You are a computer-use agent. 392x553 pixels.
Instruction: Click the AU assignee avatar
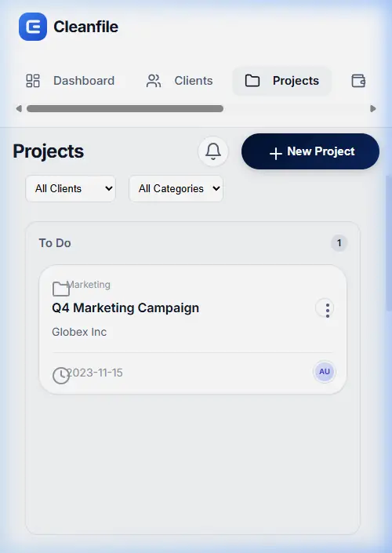coord(325,372)
